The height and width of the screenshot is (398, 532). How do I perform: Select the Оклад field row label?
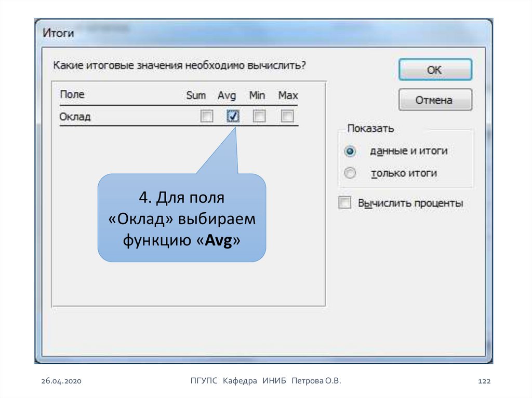tap(75, 117)
